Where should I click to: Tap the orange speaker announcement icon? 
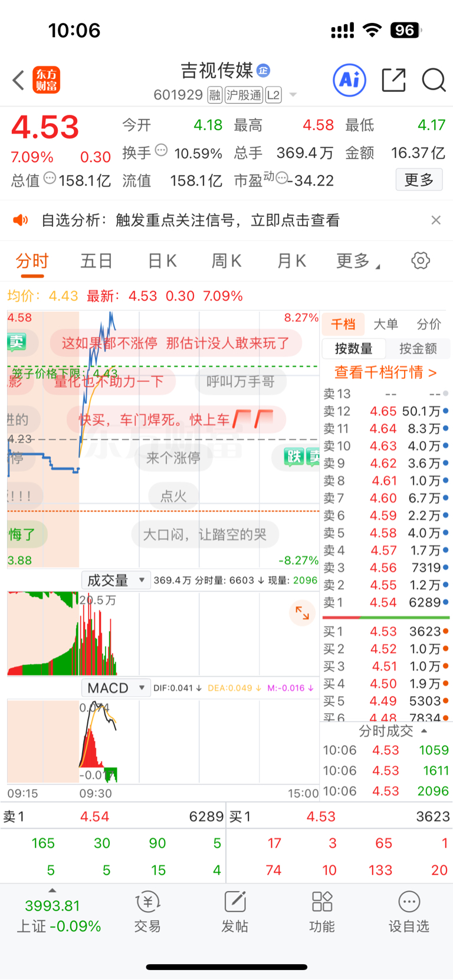[x=21, y=220]
